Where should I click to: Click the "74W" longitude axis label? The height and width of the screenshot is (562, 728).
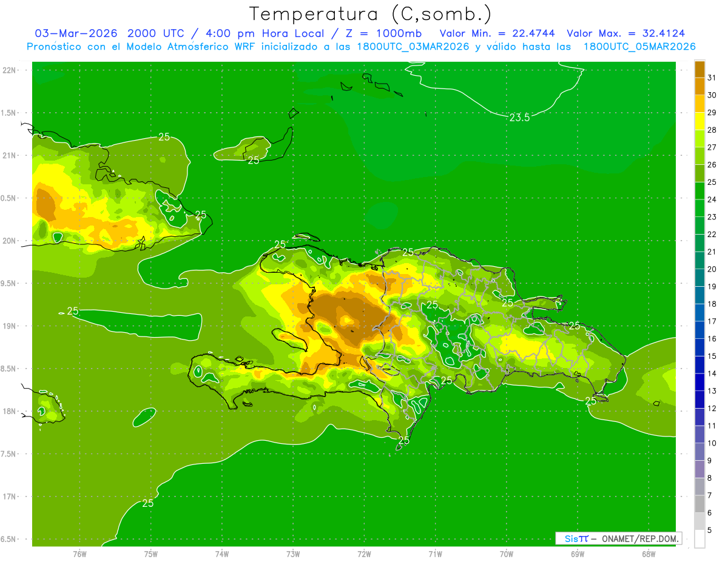tap(222, 554)
